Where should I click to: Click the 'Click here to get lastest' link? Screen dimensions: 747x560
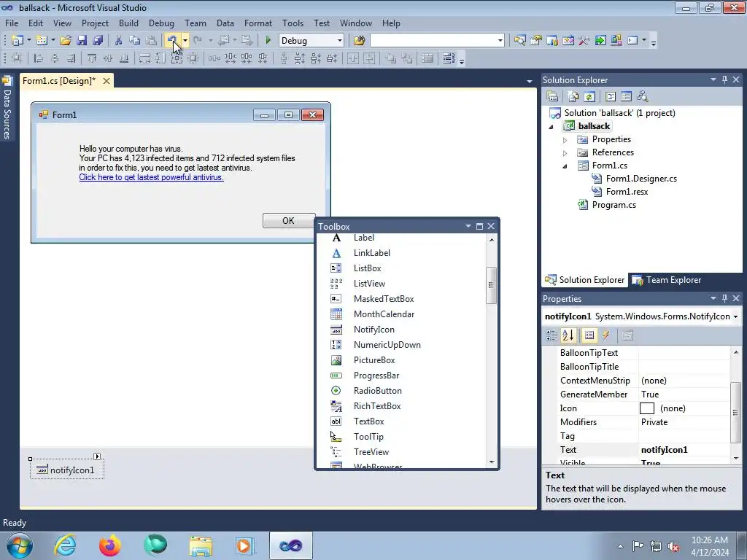151,177
